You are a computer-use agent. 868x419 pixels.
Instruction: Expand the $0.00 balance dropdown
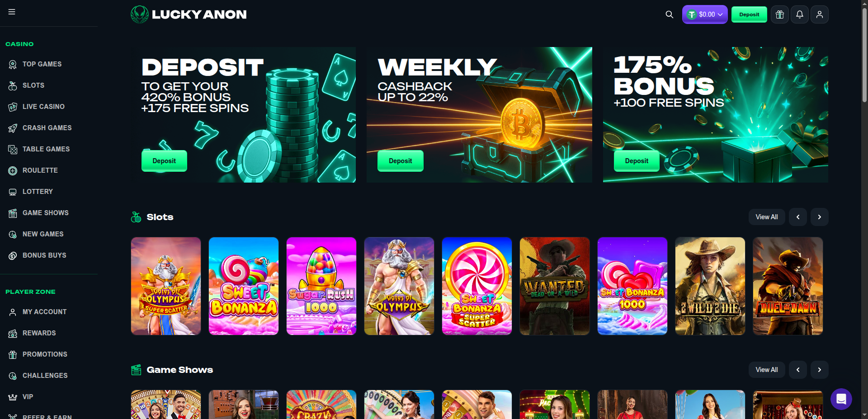click(705, 14)
